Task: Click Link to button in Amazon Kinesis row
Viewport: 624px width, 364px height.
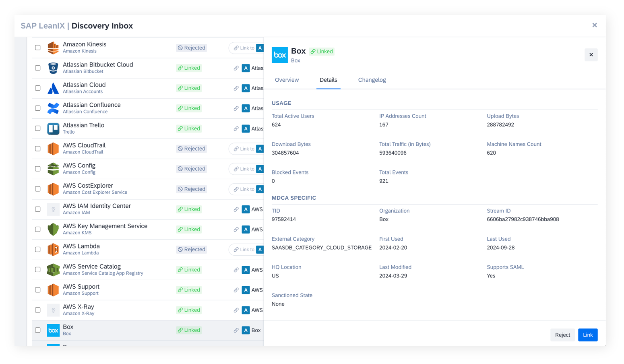Action: (246, 48)
